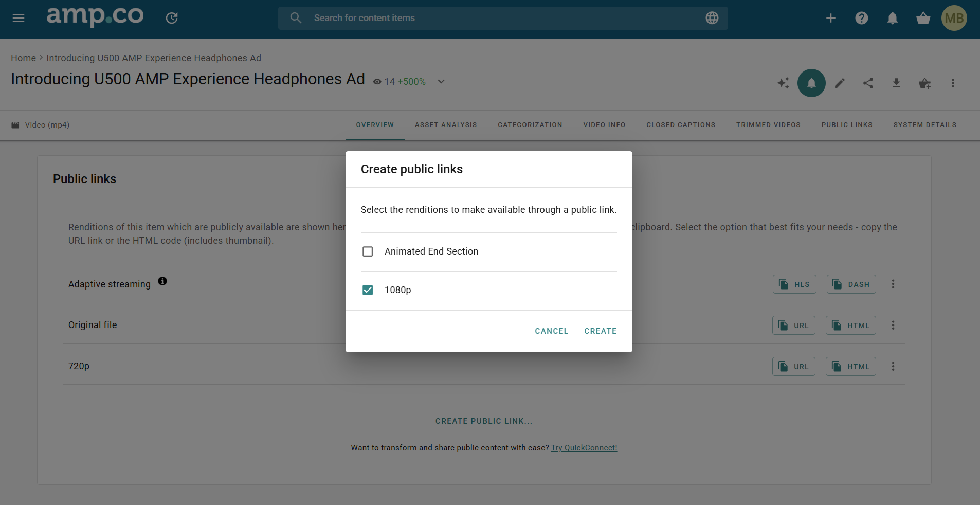Open the hamburger navigation menu

pyautogui.click(x=19, y=17)
